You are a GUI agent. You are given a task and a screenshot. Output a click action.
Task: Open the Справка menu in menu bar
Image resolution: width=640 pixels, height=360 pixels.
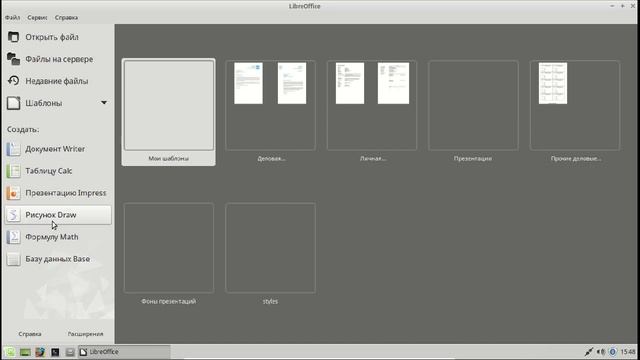tap(66, 18)
